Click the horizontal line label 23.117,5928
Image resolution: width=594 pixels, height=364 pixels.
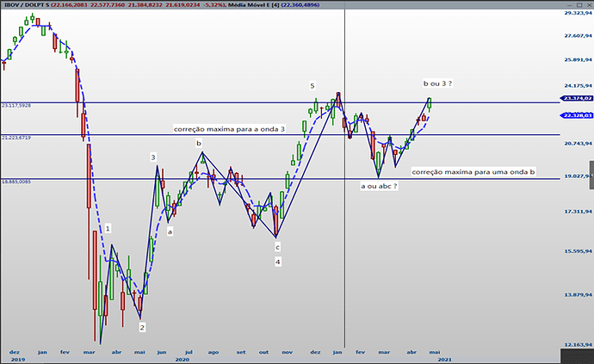[x=16, y=106]
